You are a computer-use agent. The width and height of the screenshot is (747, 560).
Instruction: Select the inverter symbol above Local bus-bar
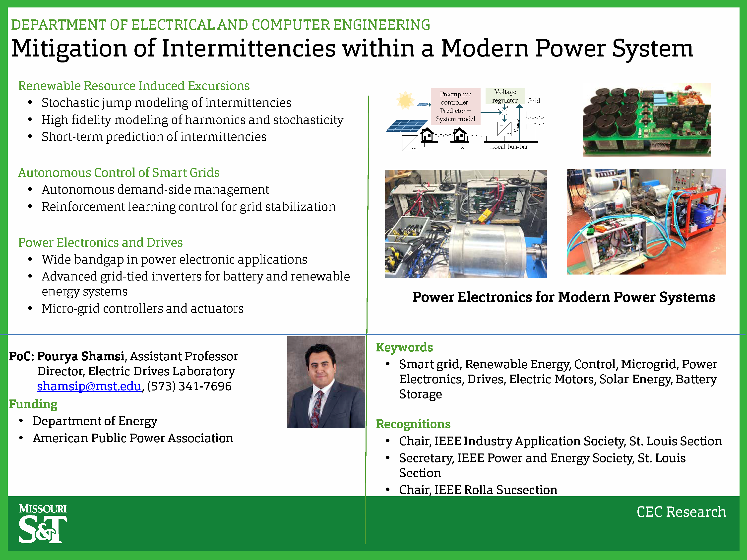(x=504, y=129)
